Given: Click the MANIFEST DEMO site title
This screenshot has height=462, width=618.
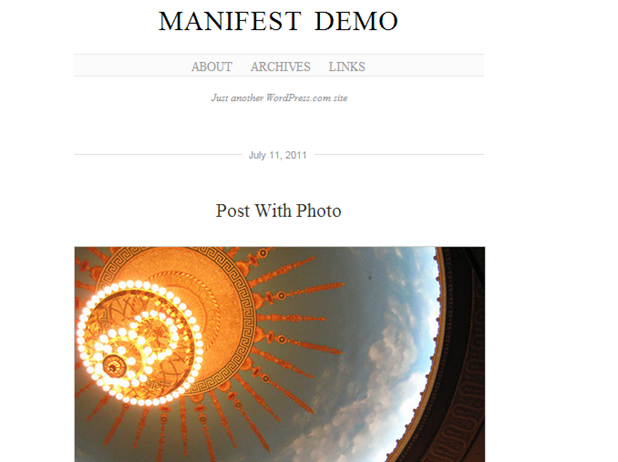Looking at the screenshot, I should click(278, 21).
